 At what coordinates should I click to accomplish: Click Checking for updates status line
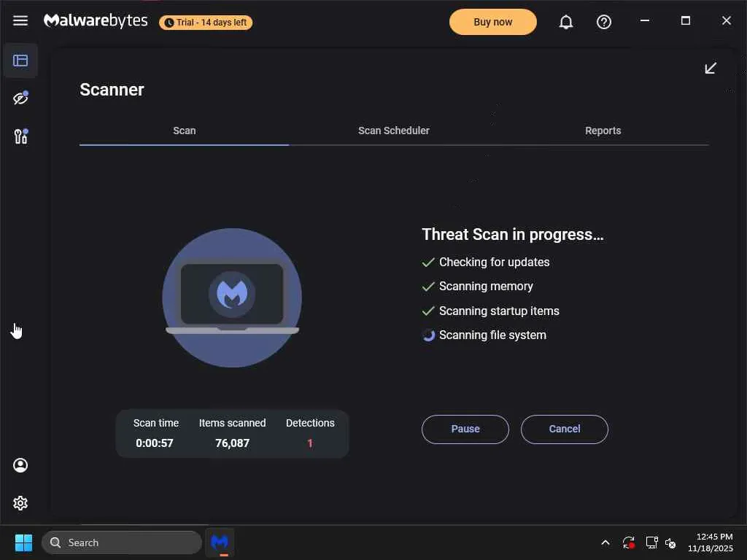pos(485,262)
